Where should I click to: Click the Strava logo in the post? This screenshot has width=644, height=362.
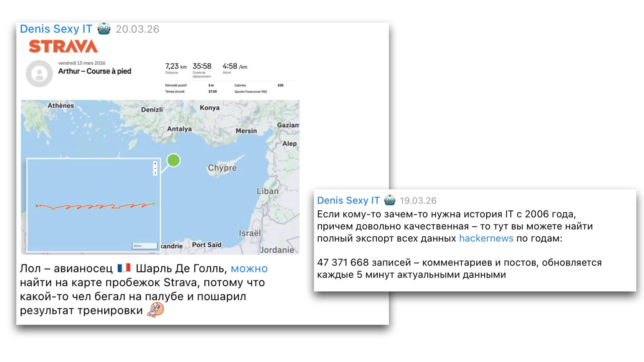point(63,46)
